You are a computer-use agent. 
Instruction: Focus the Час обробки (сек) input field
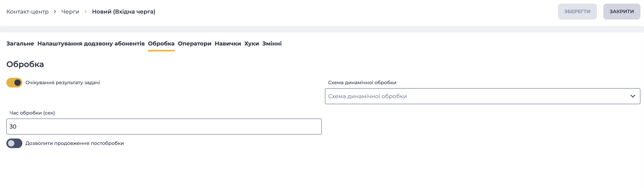coord(164,126)
